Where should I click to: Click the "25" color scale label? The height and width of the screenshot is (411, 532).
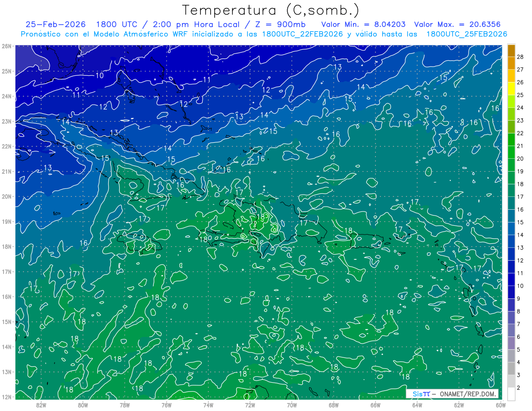pos(520,95)
